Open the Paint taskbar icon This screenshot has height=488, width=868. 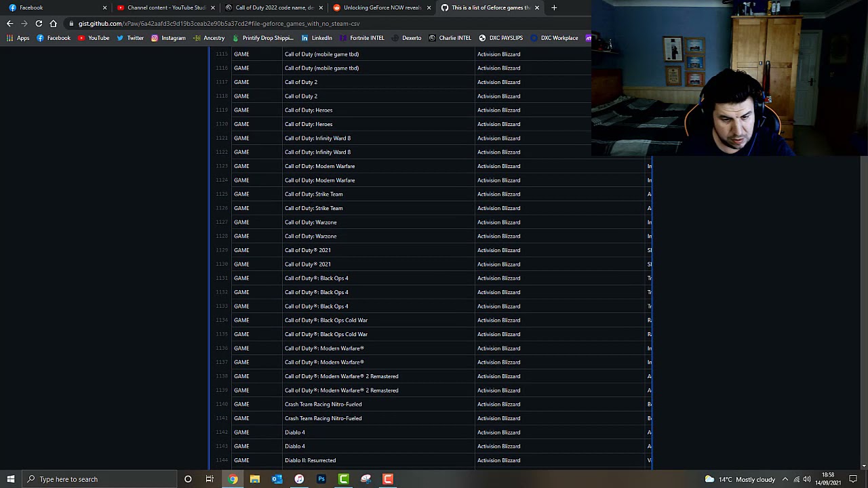(x=366, y=479)
